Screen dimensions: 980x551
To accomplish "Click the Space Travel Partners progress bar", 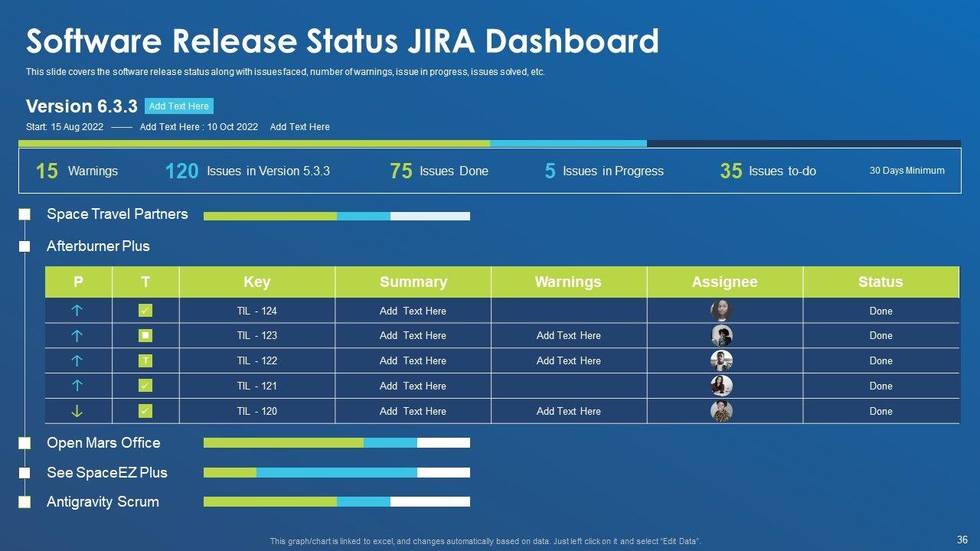I will (336, 216).
